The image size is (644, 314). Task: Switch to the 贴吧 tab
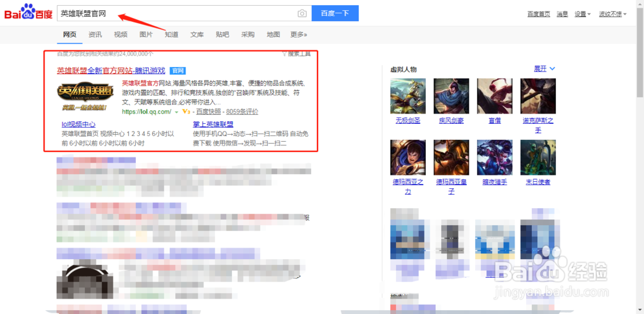[222, 35]
